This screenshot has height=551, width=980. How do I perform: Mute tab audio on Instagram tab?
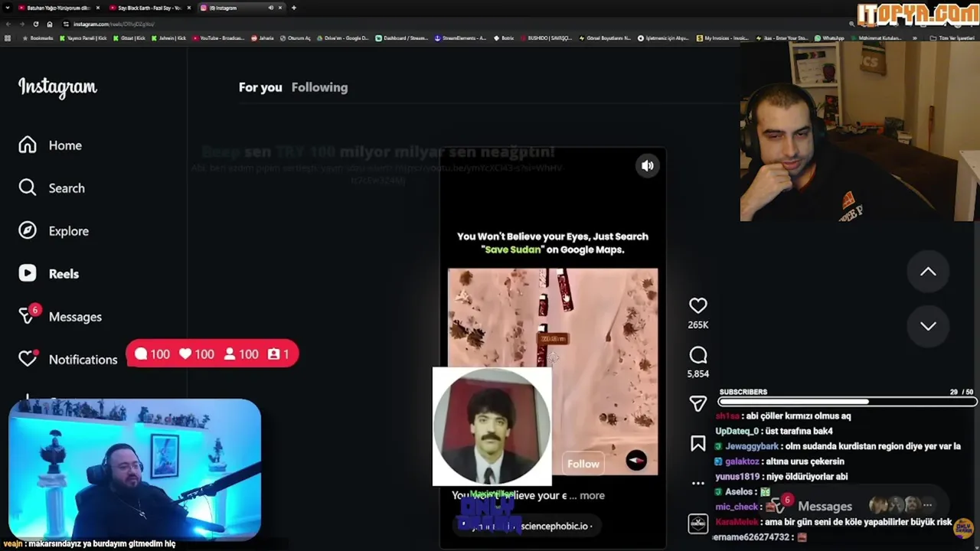(x=270, y=8)
